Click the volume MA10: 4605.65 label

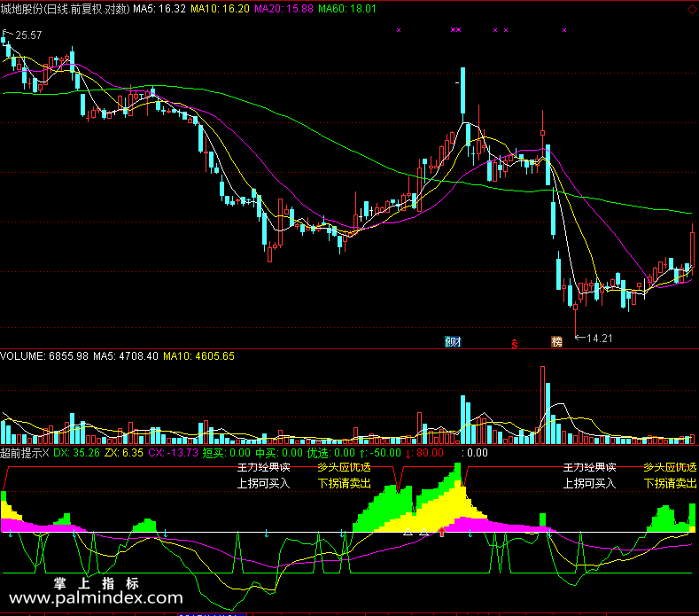click(198, 356)
